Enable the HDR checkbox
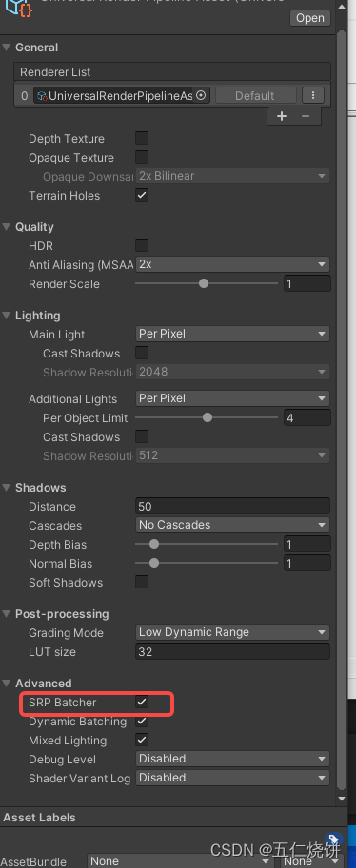 [142, 245]
